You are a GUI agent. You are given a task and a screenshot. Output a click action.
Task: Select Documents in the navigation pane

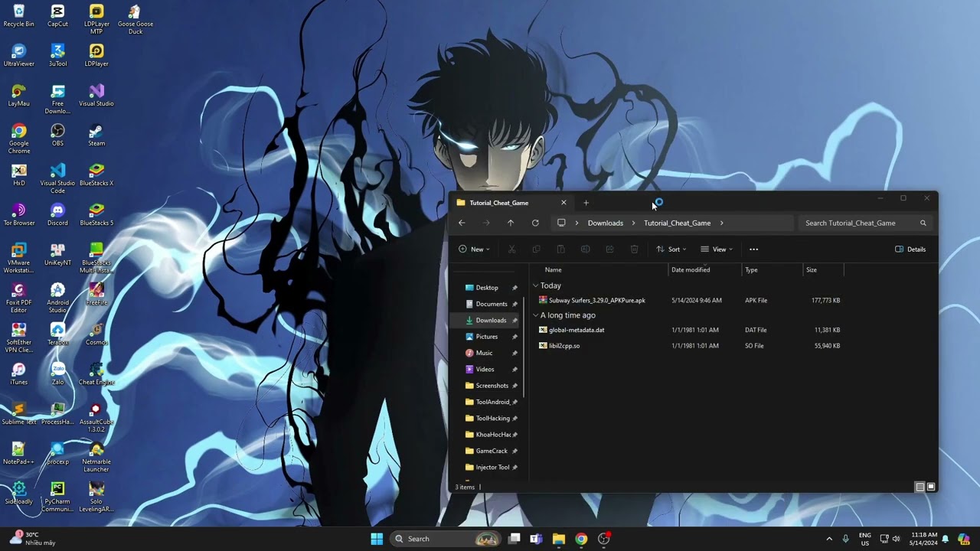pyautogui.click(x=492, y=304)
